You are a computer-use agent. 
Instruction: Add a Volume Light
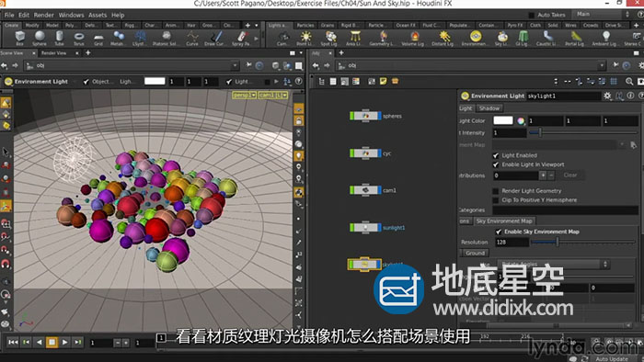[413, 38]
